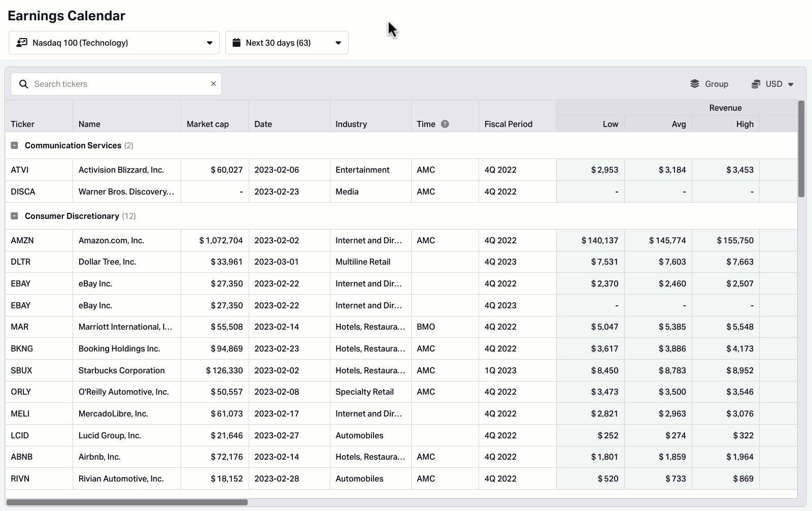
Task: Click the magnifier icon in the search box
Action: [23, 84]
